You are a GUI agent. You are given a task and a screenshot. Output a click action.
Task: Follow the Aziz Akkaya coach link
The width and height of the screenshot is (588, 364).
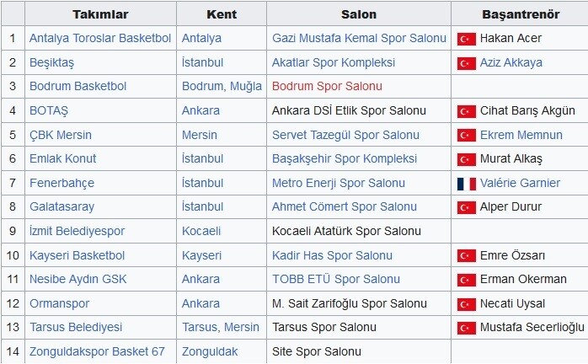[511, 62]
